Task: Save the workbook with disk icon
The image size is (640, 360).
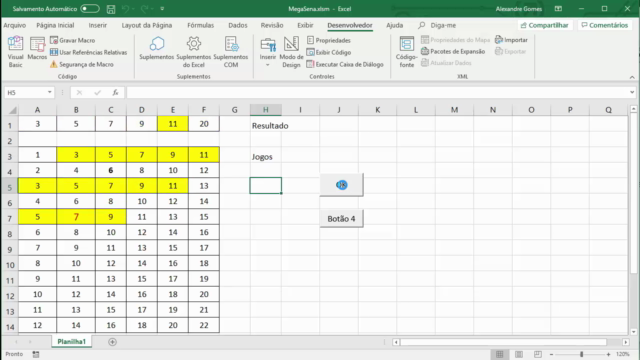Action: 111,9
